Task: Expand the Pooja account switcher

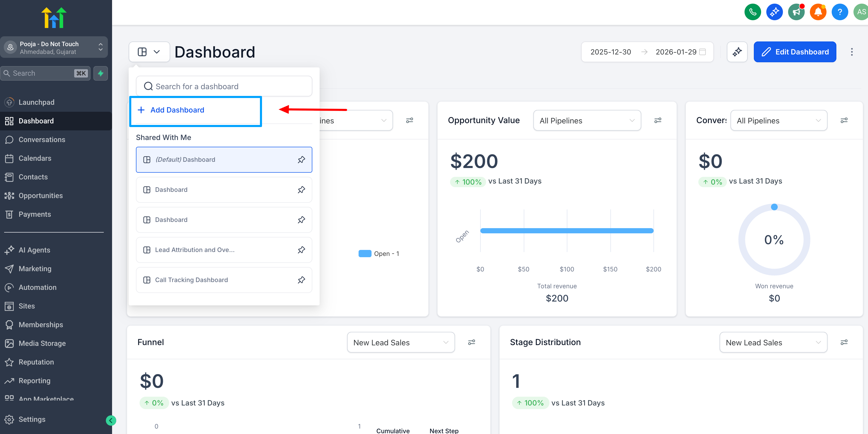Action: (54, 47)
